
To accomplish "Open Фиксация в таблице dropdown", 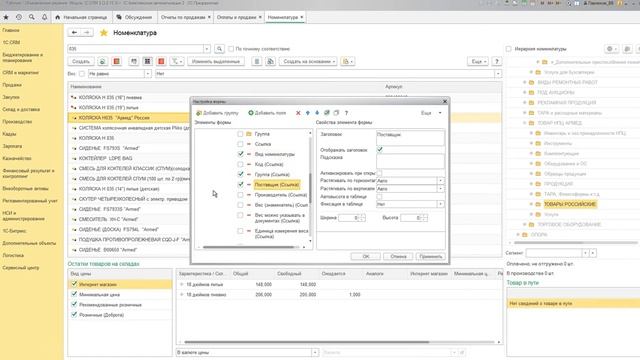I will pos(440,204).
